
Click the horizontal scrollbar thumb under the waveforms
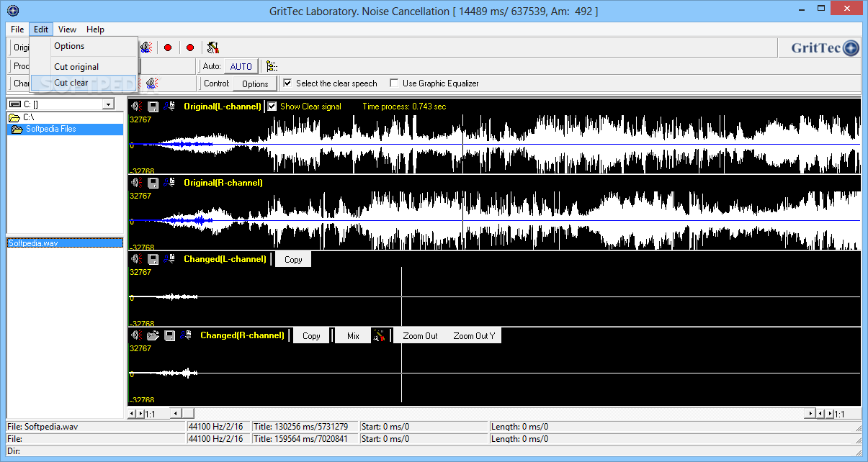(187, 414)
